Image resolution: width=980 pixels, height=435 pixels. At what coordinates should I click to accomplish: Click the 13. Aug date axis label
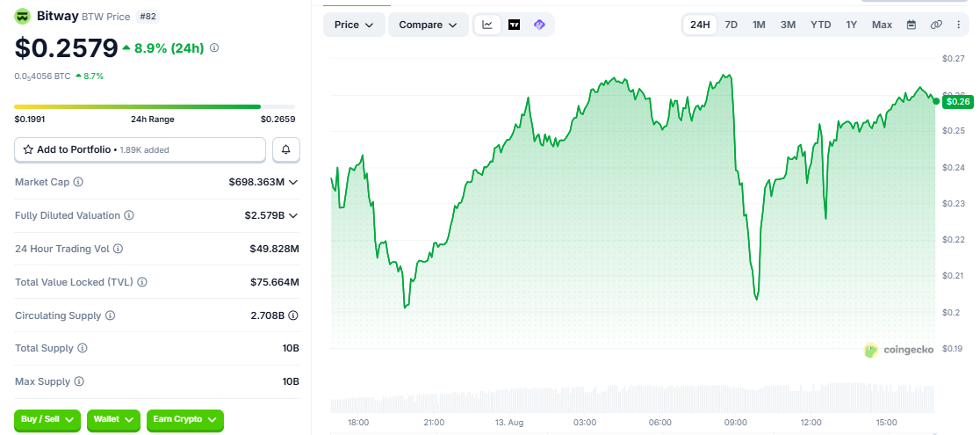[508, 423]
